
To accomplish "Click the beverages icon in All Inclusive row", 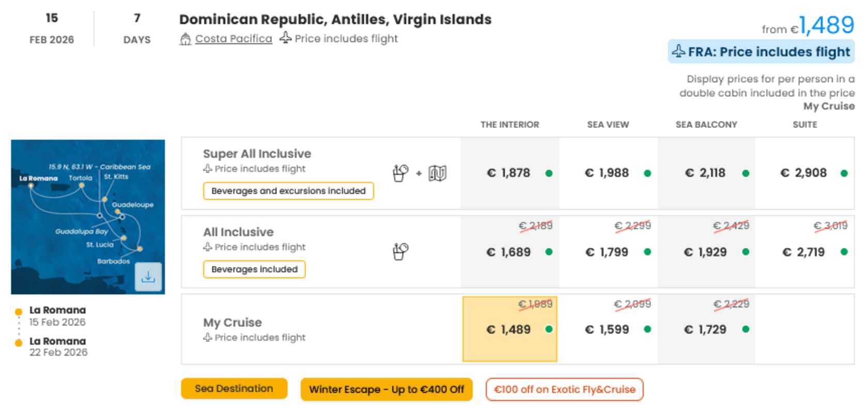I will click(x=400, y=251).
